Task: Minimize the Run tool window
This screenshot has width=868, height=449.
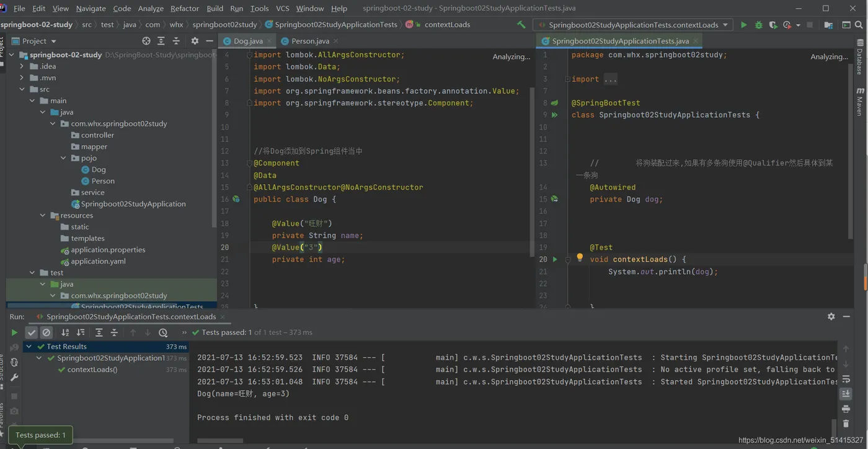Action: point(846,316)
